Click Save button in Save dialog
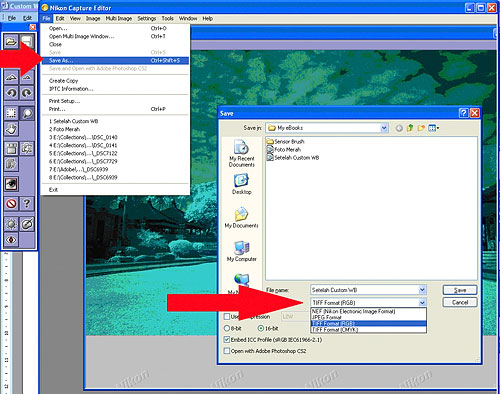This screenshot has width=500, height=394. 460,290
